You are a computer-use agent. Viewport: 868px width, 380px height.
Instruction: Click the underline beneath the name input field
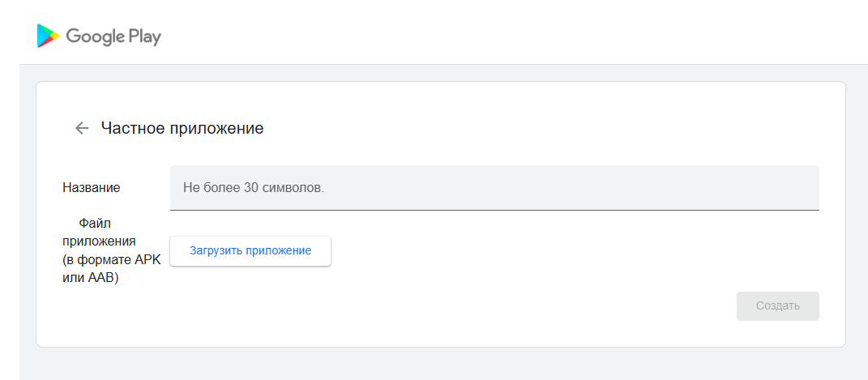pos(494,210)
